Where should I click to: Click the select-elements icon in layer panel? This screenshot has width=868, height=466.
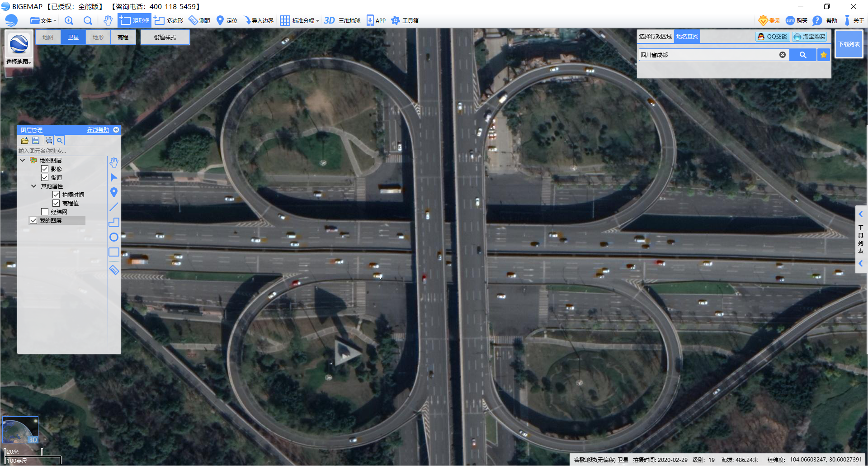coord(49,141)
